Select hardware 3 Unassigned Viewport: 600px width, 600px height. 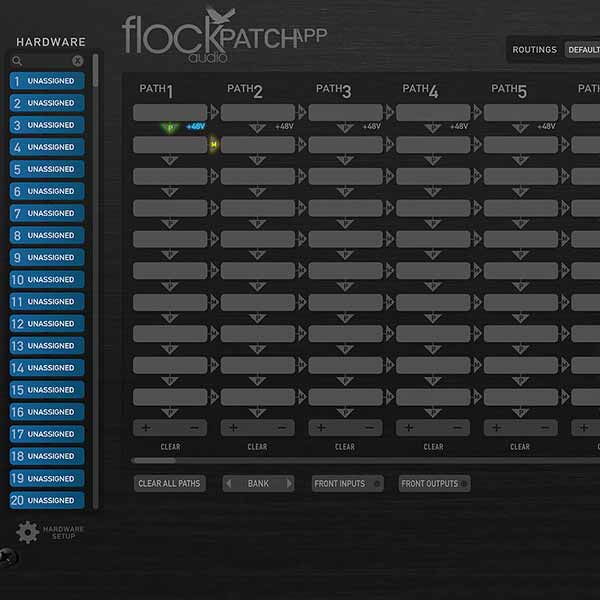[x=47, y=125]
